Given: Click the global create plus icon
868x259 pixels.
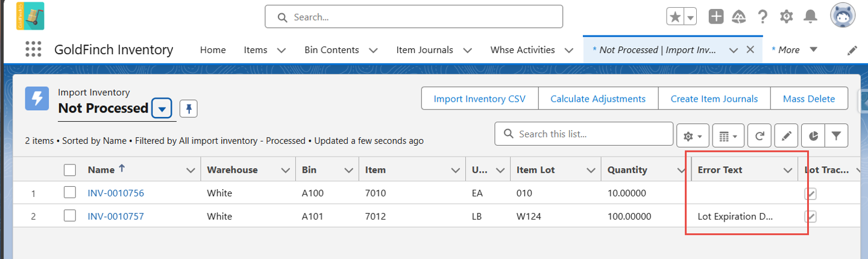Looking at the screenshot, I should [716, 17].
